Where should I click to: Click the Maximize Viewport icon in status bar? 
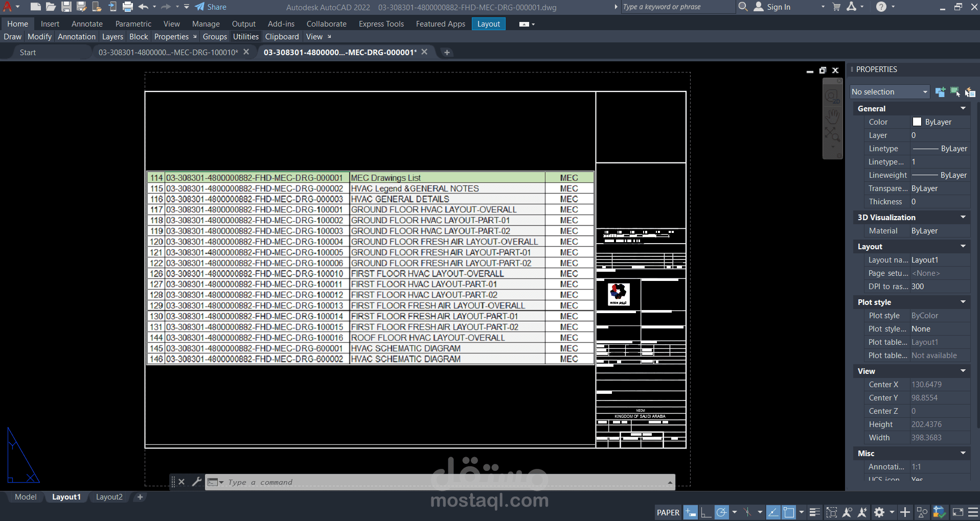[x=832, y=512]
